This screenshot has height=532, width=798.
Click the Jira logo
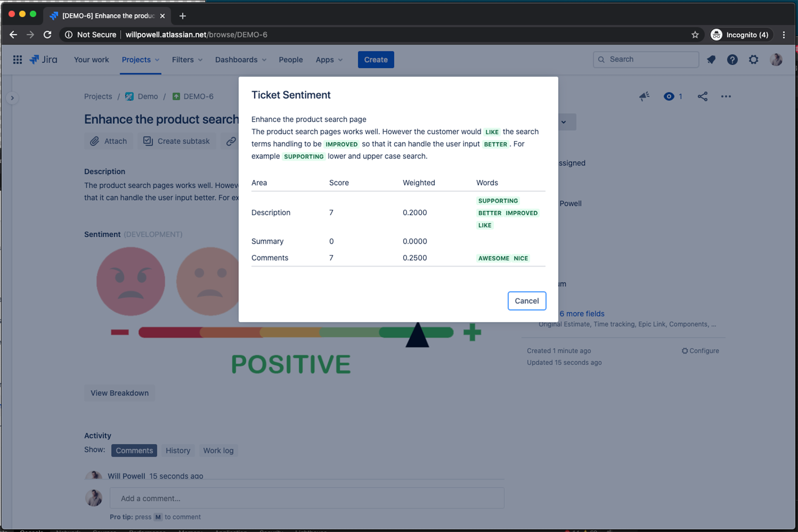coord(44,60)
